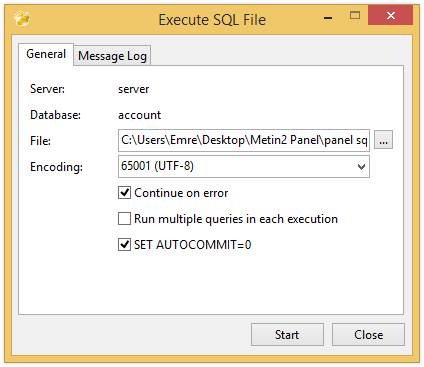Click the account database name text

coord(139,115)
